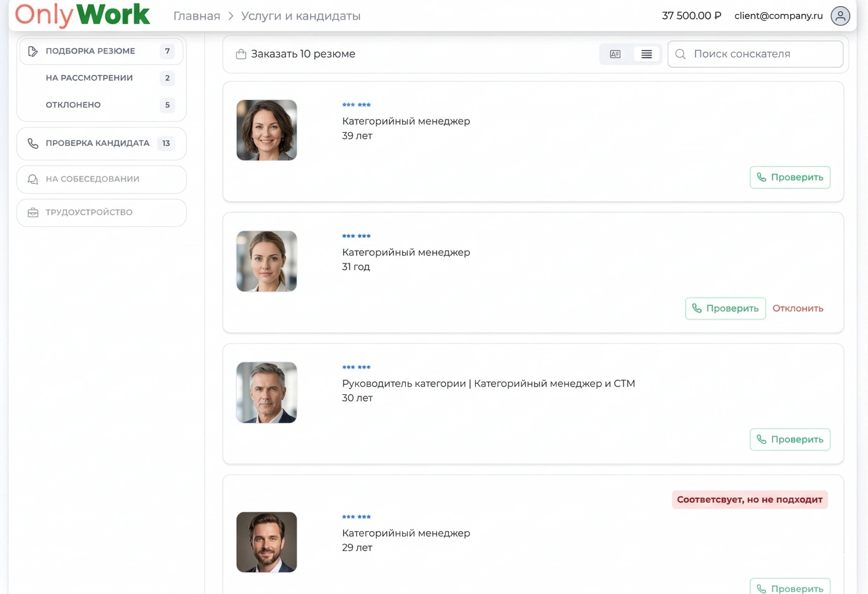Switch to card view mode
The height and width of the screenshot is (594, 868).
click(615, 54)
